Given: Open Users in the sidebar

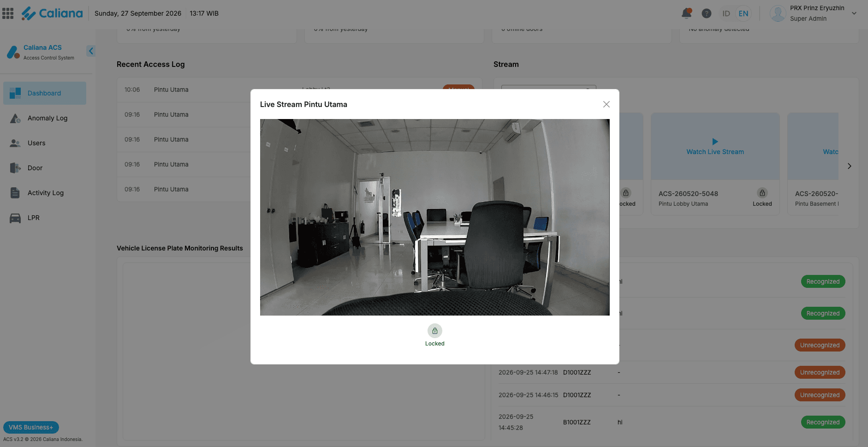Looking at the screenshot, I should click(x=45, y=143).
